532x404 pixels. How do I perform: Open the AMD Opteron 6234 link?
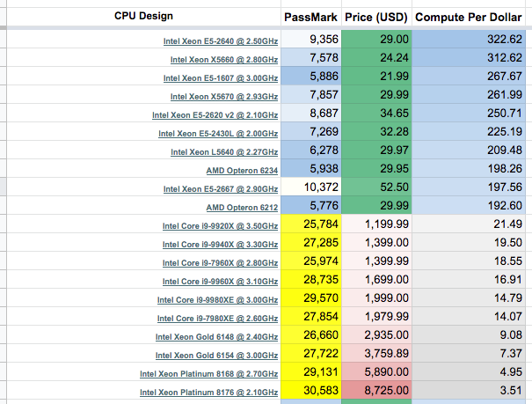(242, 171)
